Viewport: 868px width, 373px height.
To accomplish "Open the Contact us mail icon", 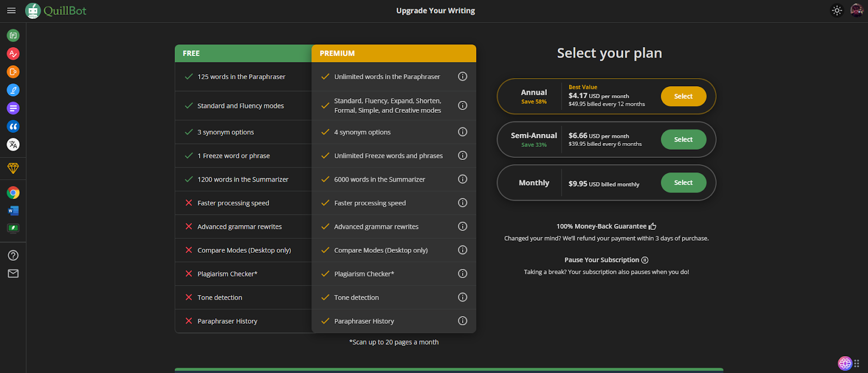I will pos(13,274).
